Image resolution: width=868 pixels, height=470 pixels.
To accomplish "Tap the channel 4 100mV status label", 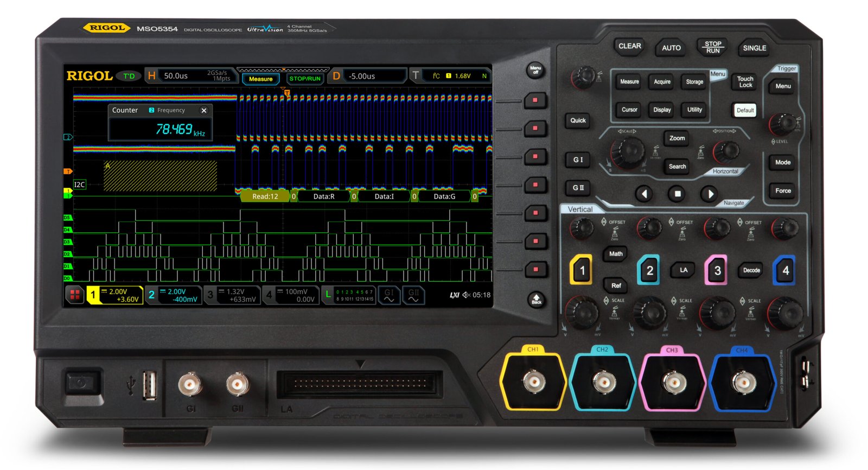I will coord(290,295).
